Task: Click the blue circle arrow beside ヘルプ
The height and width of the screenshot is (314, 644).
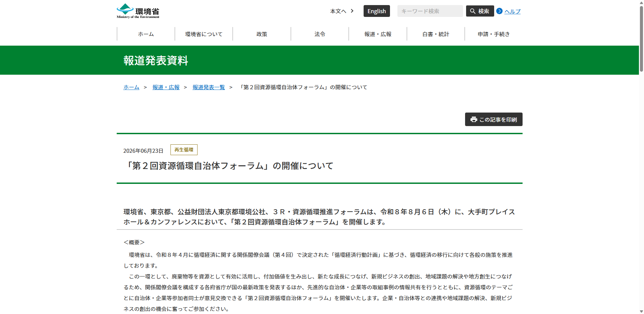Action: tap(499, 11)
